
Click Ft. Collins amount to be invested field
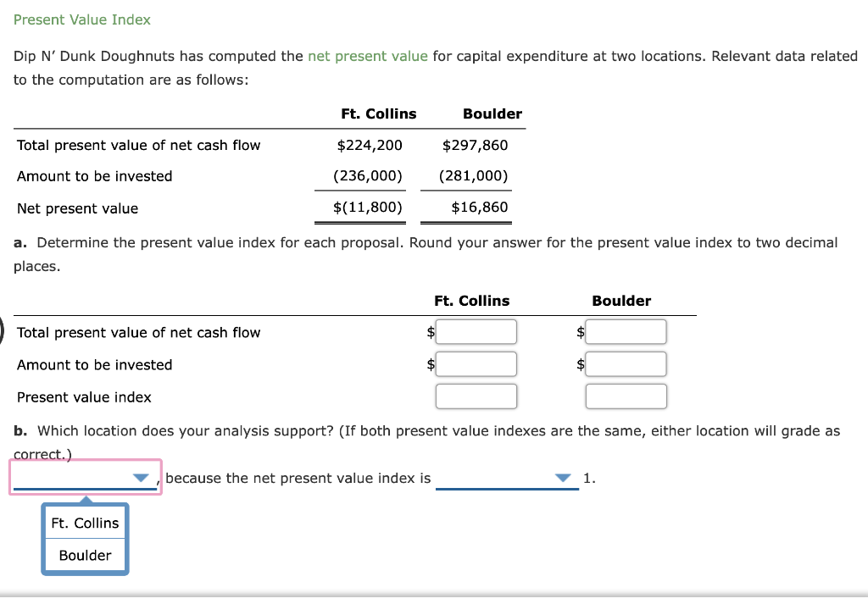click(476, 363)
